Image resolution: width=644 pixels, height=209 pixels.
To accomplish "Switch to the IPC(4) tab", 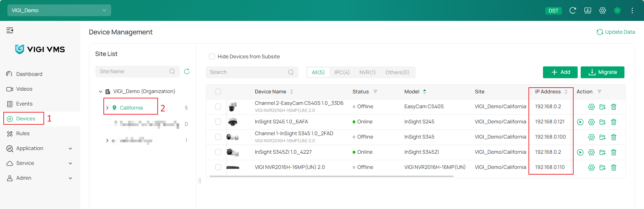I will [342, 72].
